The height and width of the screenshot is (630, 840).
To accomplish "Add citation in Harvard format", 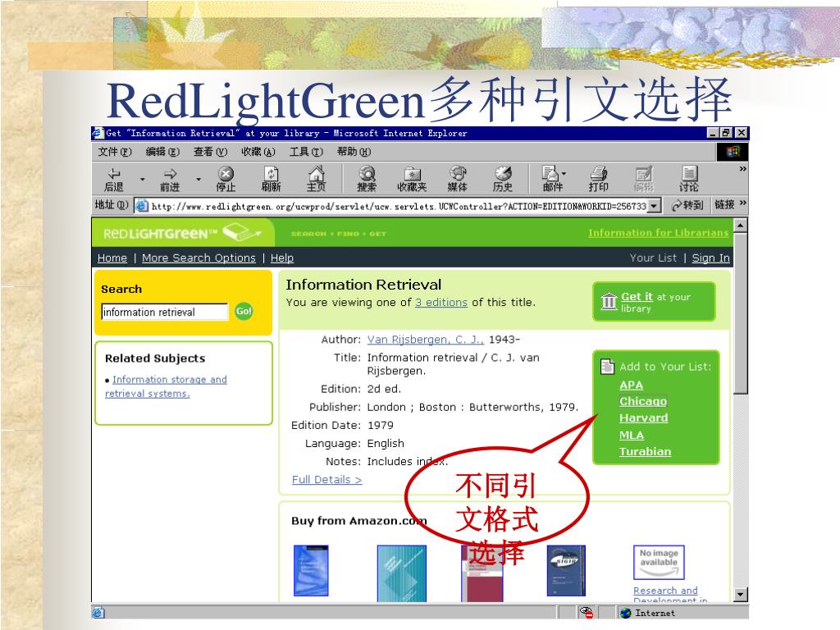I will pos(643,418).
